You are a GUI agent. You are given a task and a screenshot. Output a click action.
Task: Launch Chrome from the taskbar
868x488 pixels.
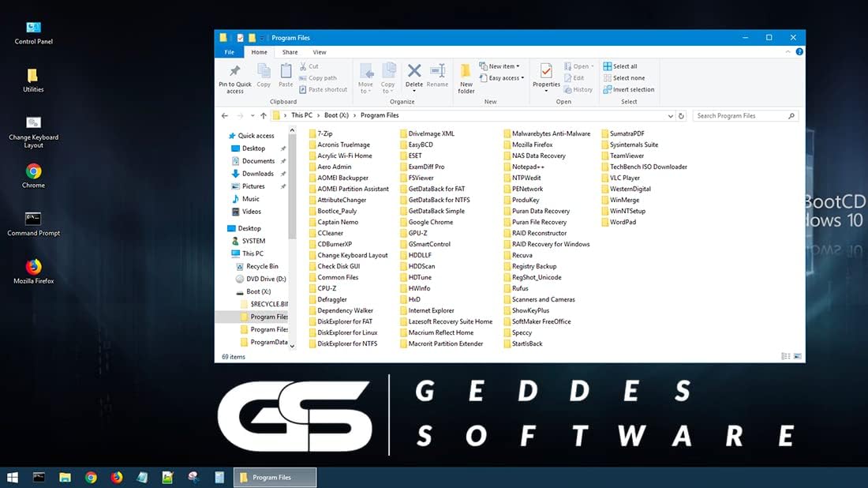(x=91, y=477)
